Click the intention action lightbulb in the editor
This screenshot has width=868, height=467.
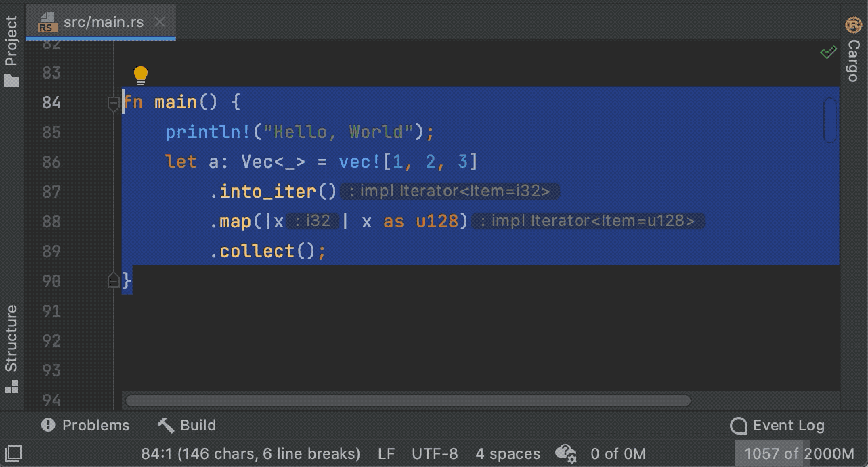pos(140,74)
